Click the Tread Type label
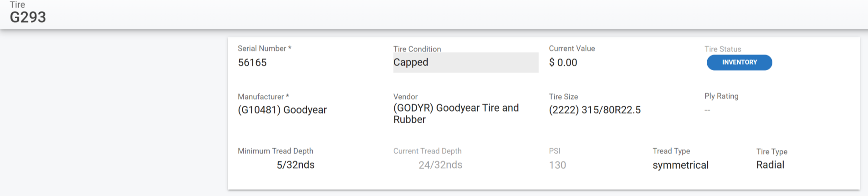The image size is (868, 196). 671,151
